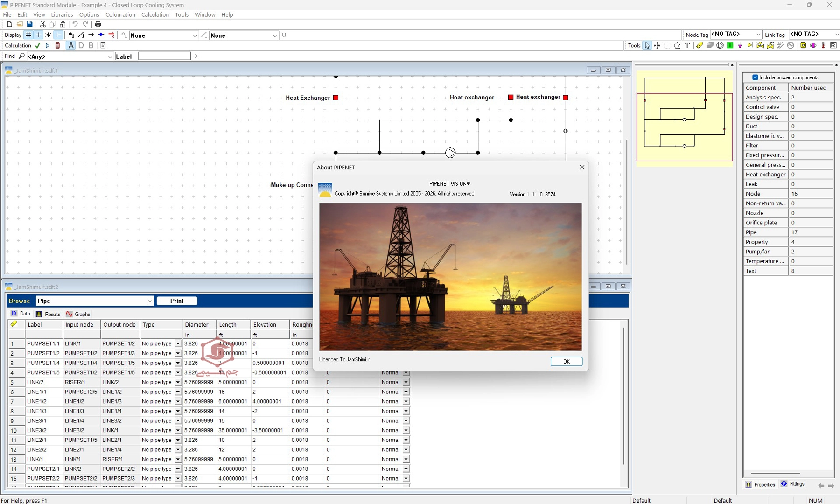The width and height of the screenshot is (840, 504).
Task: Click the green Check calculation tick icon
Action: point(38,46)
